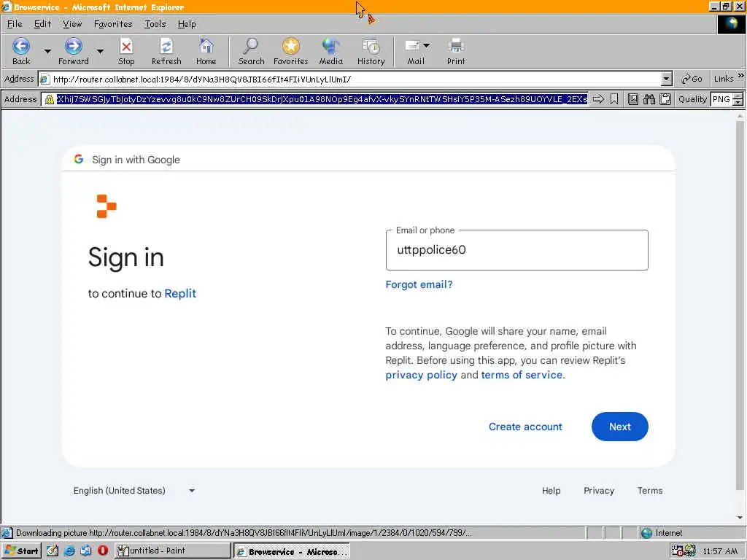The width and height of the screenshot is (747, 560).
Task: Click the Browservice taskbar button
Action: 292,551
